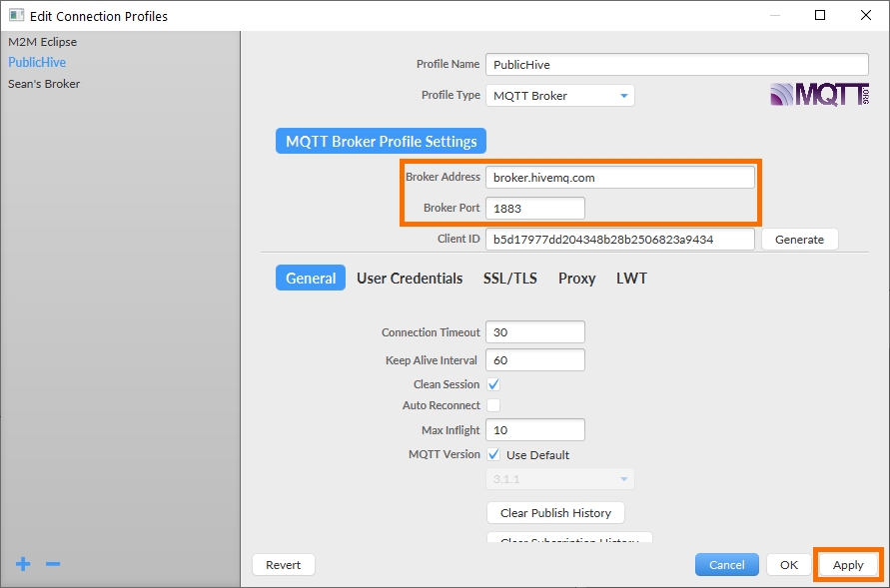This screenshot has width=890, height=588.
Task: Apply the connection profile settings
Action: (848, 565)
